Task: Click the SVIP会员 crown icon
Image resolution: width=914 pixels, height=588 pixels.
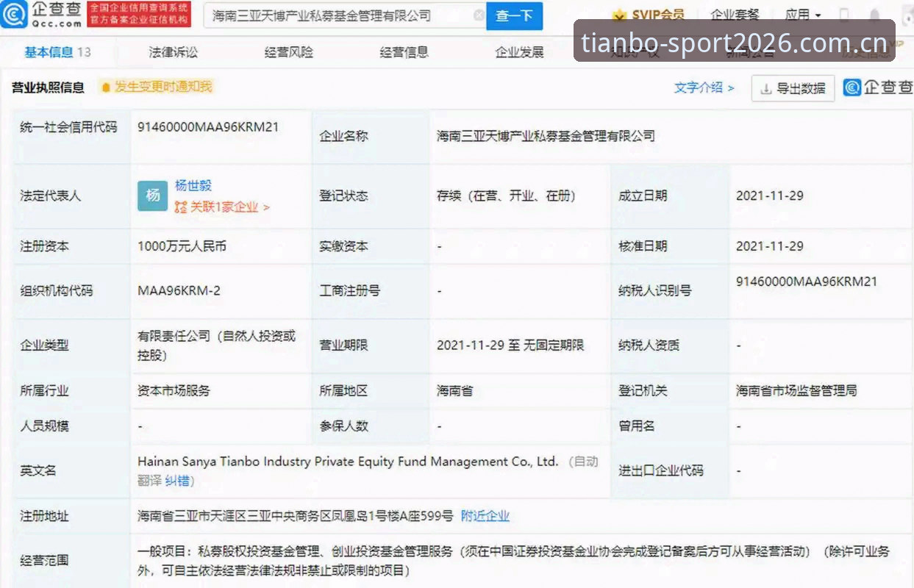Action: 619,15
